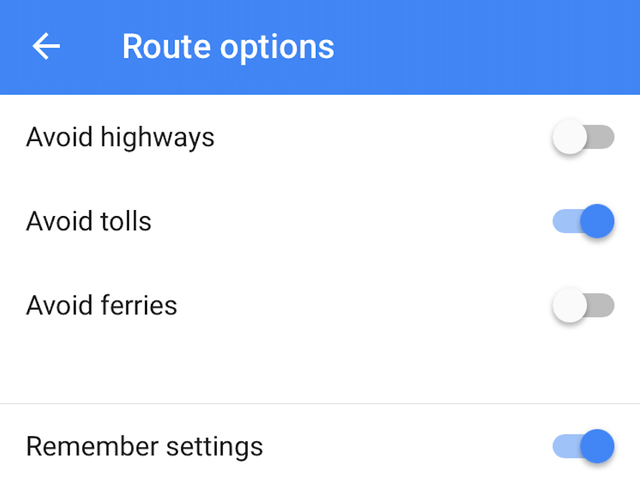Screen dimensions: 640x482
Task: Disable the Avoid tolls switch
Action: 583,221
